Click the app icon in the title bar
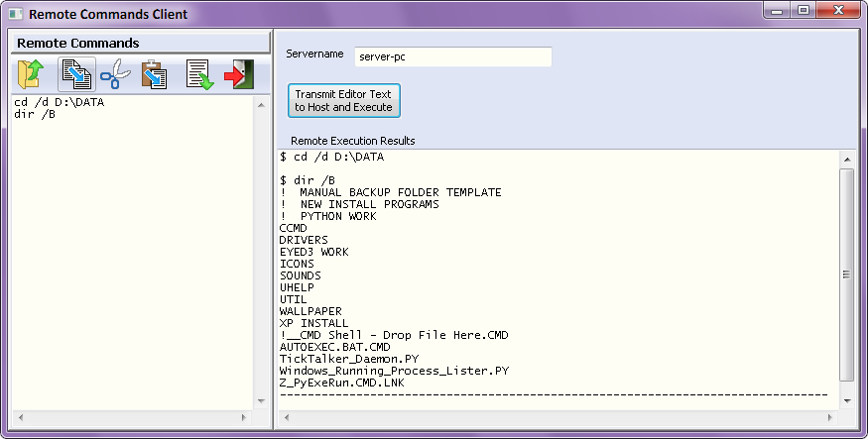Screen dimensions: 868x439 tap(14, 15)
